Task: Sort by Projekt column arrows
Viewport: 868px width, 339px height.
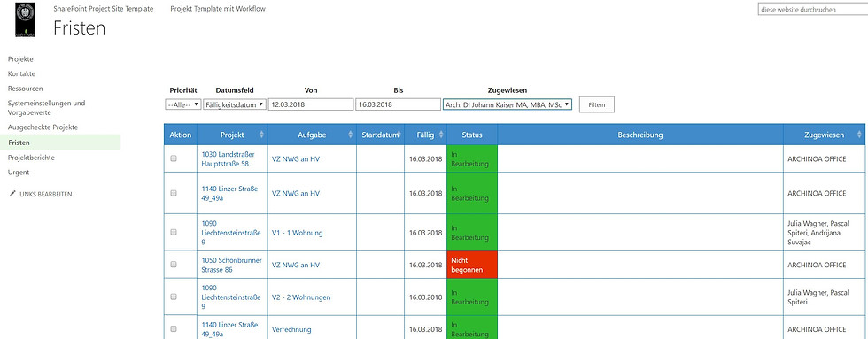Action: (261, 135)
